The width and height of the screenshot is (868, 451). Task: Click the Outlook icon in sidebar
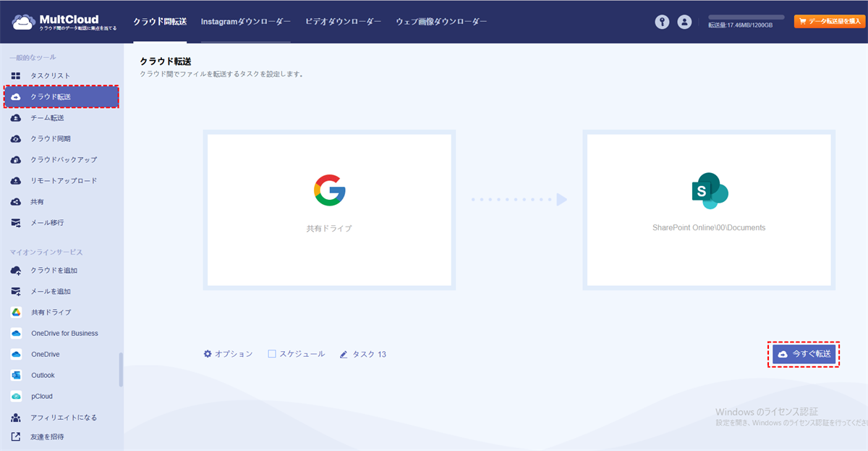(x=16, y=375)
